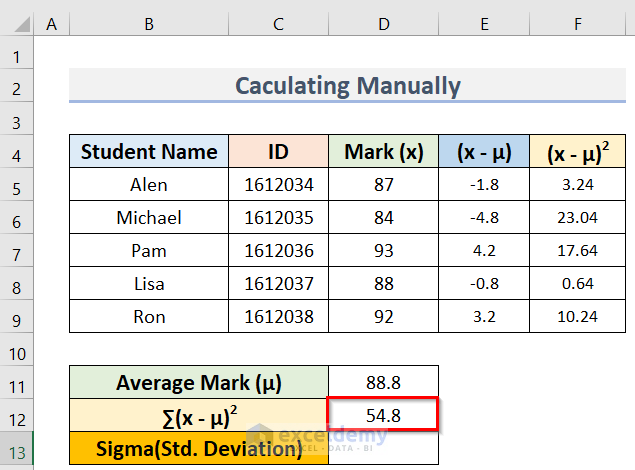Select the cell containing 'Ron'

pos(149,317)
